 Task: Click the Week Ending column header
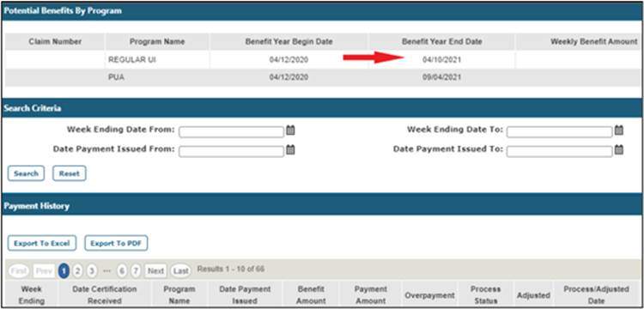pos(31,295)
